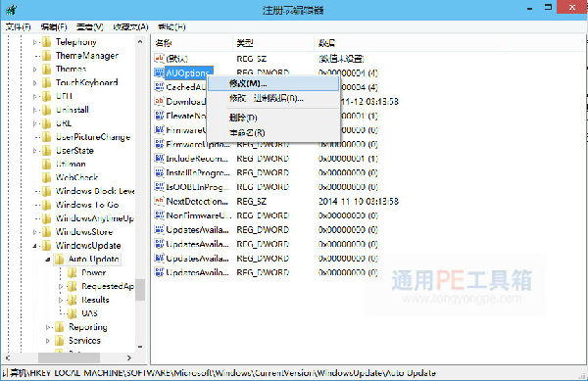Open the 帮助(H) menu
This screenshot has width=588, height=381.
coord(171,27)
